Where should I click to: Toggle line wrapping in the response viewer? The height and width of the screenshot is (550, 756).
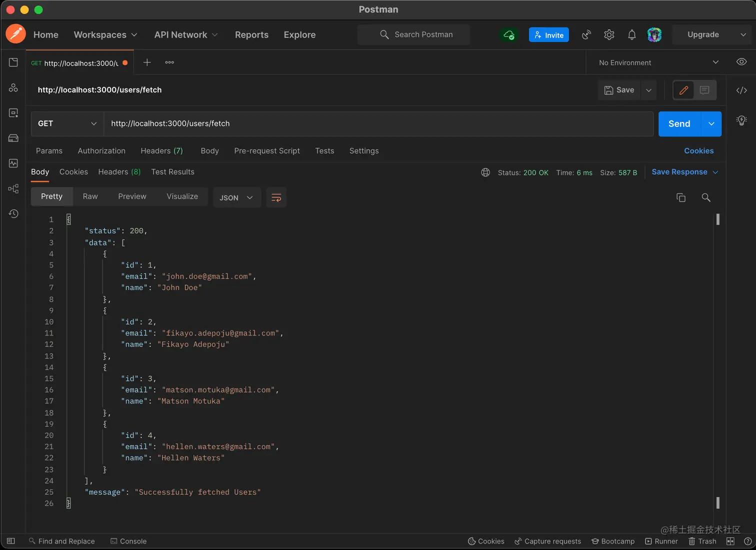[x=276, y=197]
